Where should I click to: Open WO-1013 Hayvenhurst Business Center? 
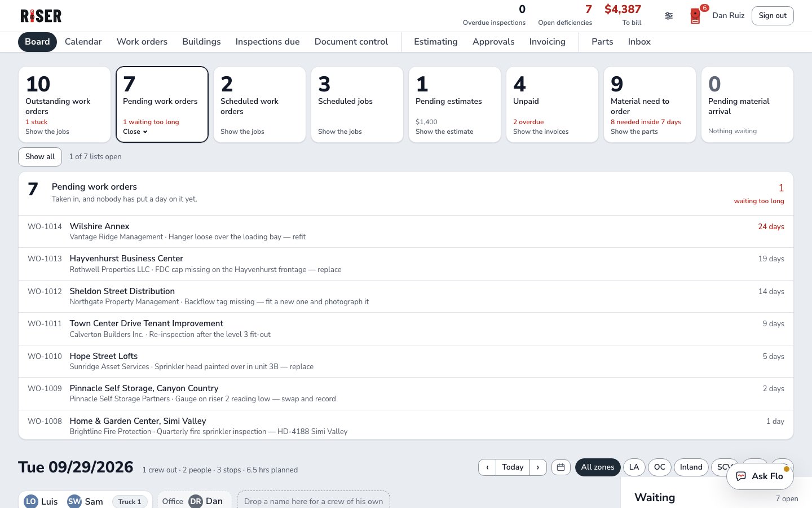click(406, 264)
